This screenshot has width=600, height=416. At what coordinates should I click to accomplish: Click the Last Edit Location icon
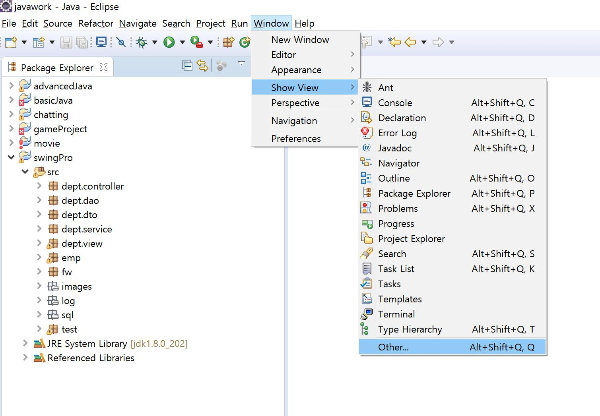pyautogui.click(x=394, y=42)
